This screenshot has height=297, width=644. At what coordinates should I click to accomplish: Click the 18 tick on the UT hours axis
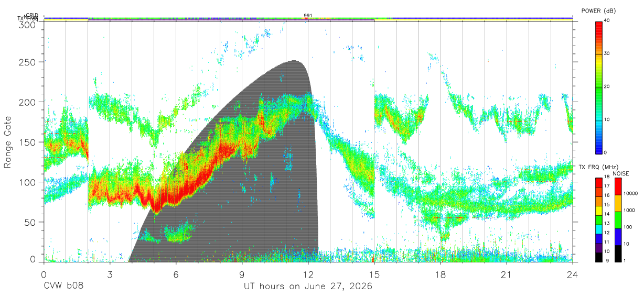440,274
